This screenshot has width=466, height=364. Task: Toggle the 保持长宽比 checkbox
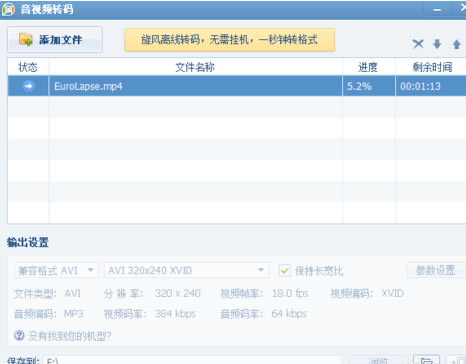click(285, 270)
